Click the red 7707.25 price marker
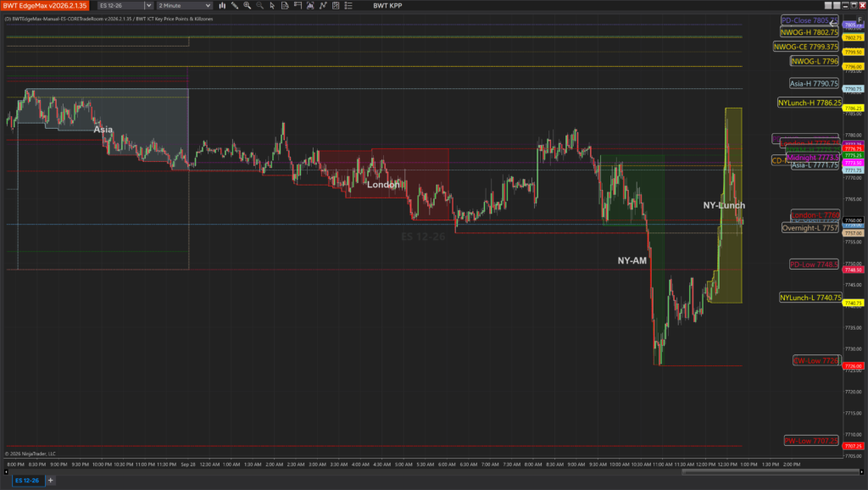The height and width of the screenshot is (490, 868). click(853, 446)
